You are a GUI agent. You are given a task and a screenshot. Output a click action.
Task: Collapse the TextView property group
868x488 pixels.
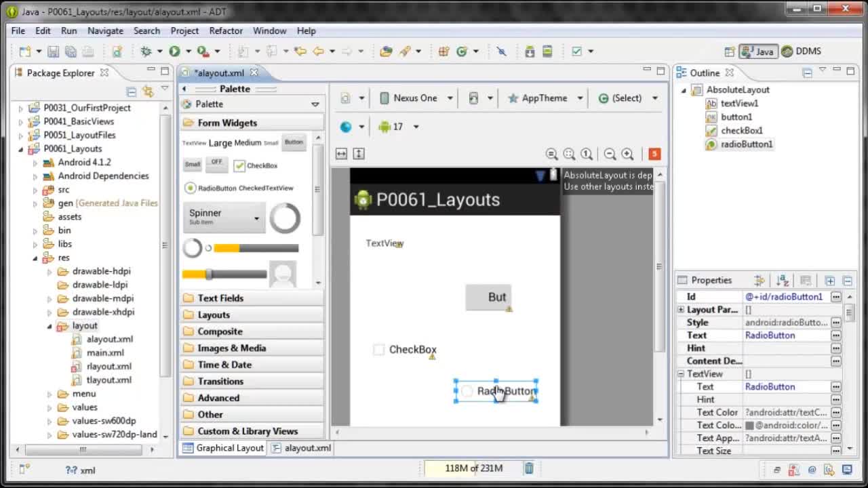click(x=681, y=374)
